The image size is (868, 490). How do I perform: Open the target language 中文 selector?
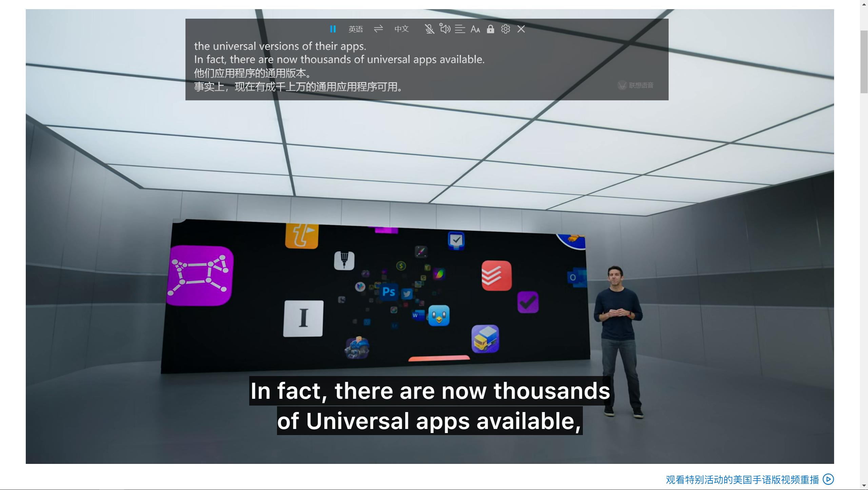(401, 29)
